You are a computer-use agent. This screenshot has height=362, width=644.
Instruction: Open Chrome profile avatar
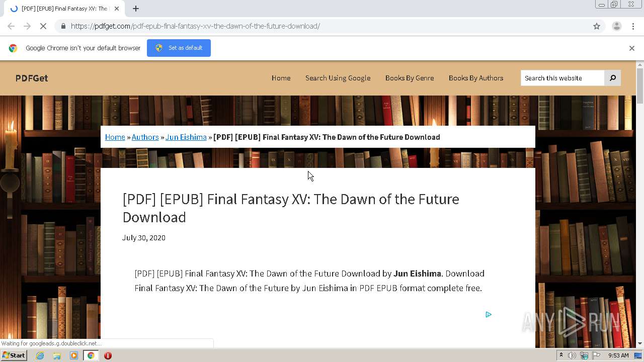click(x=616, y=26)
